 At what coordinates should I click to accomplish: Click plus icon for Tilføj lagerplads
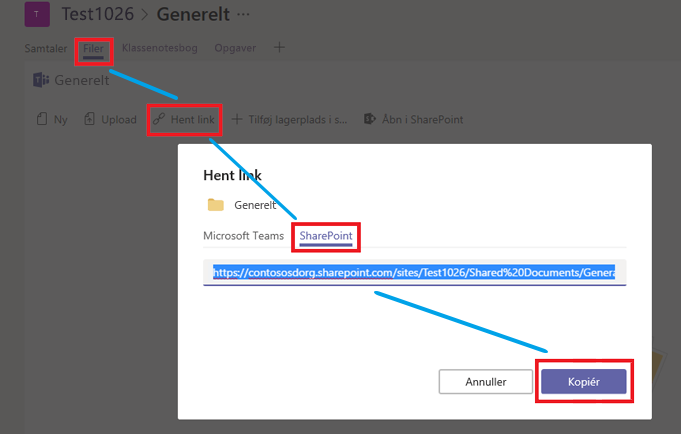click(237, 119)
